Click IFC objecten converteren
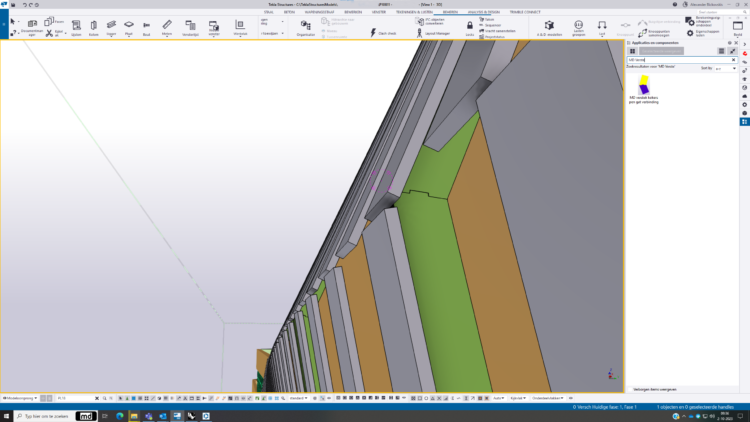The width and height of the screenshot is (750, 422). pyautogui.click(x=430, y=22)
